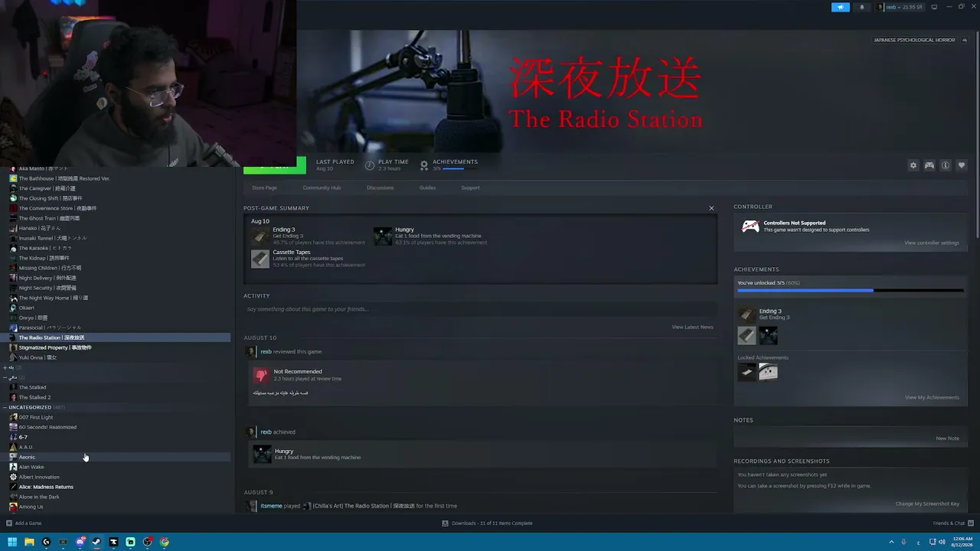Open View controller settings link
This screenshot has width=980, height=551.
pos(931,243)
